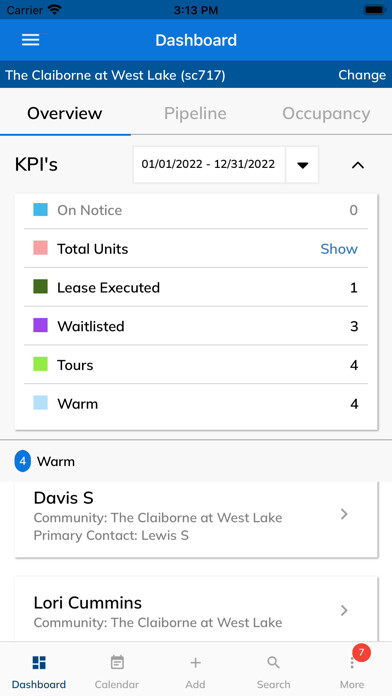Image resolution: width=392 pixels, height=696 pixels.
Task: Select the Warm light blue swatch
Action: (x=40, y=403)
